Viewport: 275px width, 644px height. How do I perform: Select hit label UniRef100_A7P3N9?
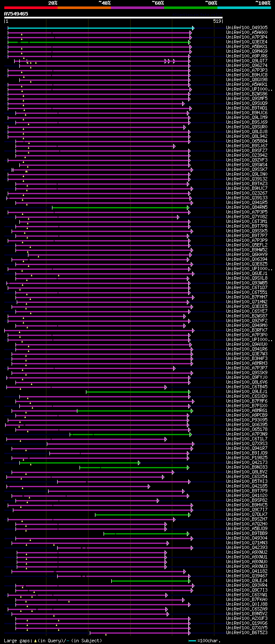(246, 434)
